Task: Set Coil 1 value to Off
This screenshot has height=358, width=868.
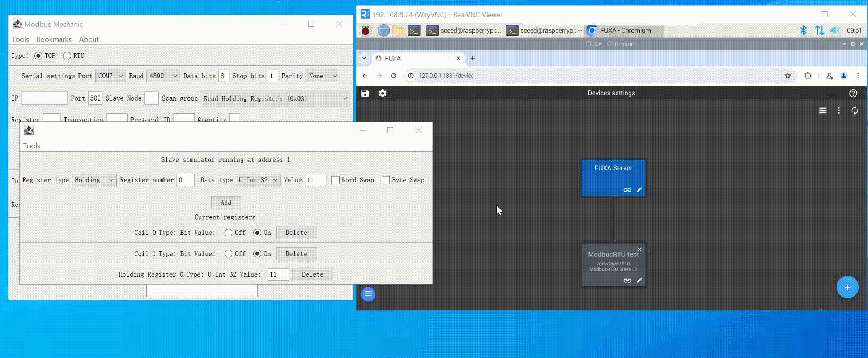Action: 228,254
